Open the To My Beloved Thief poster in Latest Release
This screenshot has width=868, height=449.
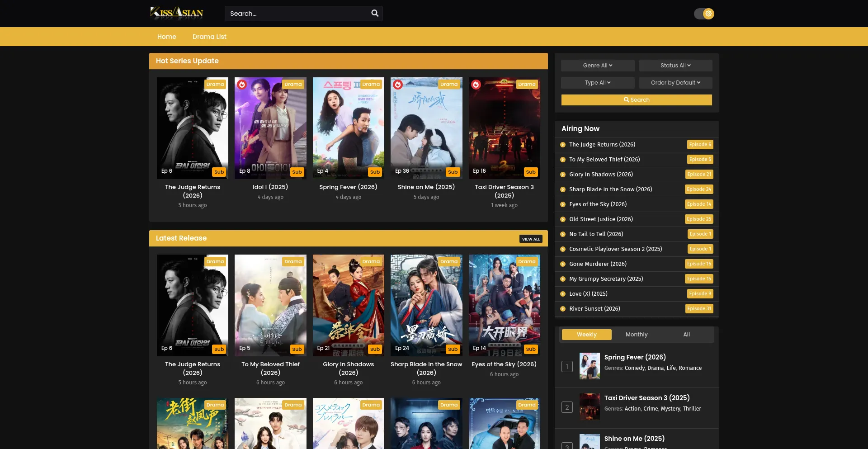270,305
